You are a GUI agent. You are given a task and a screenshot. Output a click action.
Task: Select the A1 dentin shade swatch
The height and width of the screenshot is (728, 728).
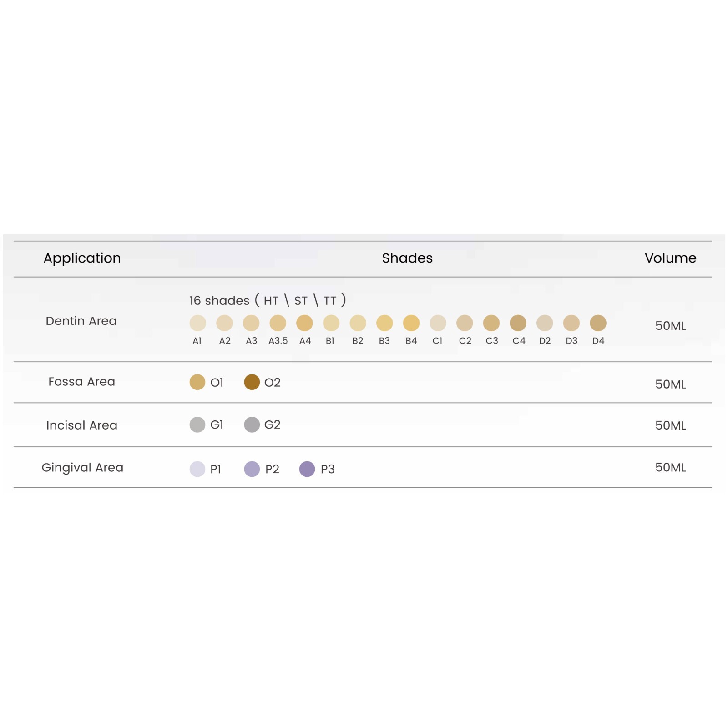197,323
